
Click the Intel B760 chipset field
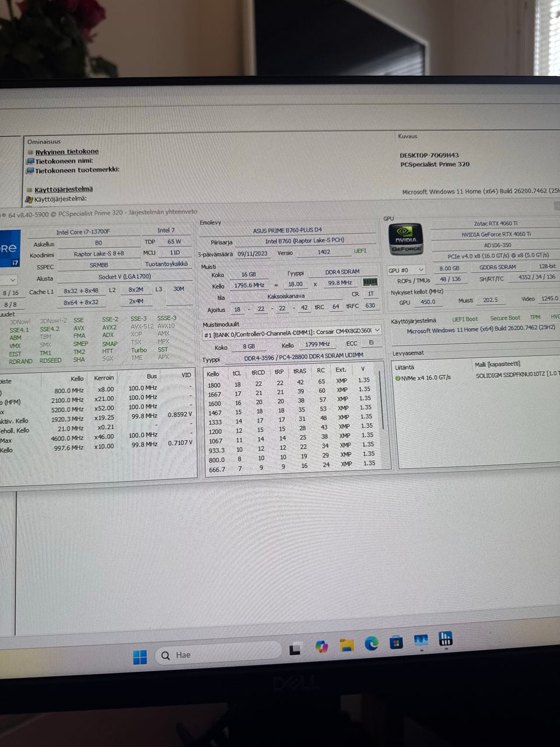tap(304, 241)
